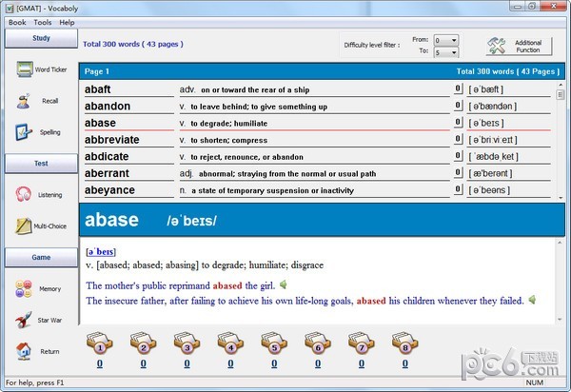Click the Vocaboly app icon in title bar
The width and height of the screenshot is (571, 392).
[x=10, y=8]
